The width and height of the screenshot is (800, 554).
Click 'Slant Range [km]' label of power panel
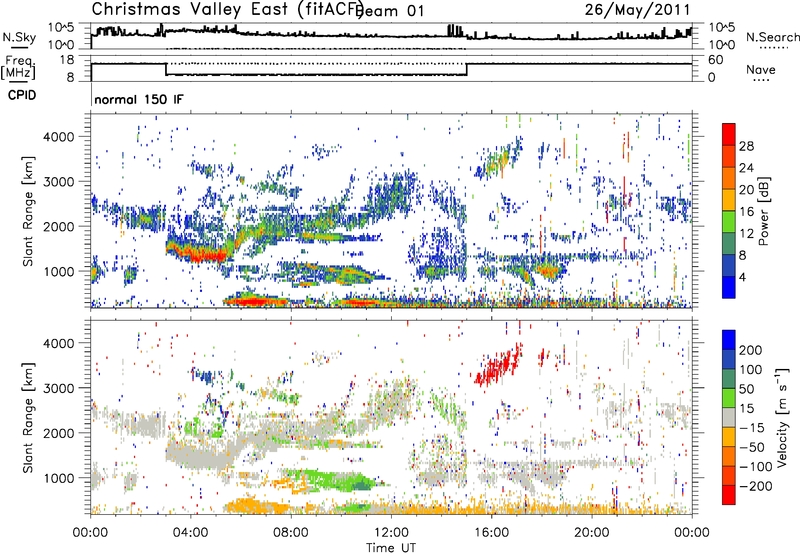pyautogui.click(x=28, y=211)
